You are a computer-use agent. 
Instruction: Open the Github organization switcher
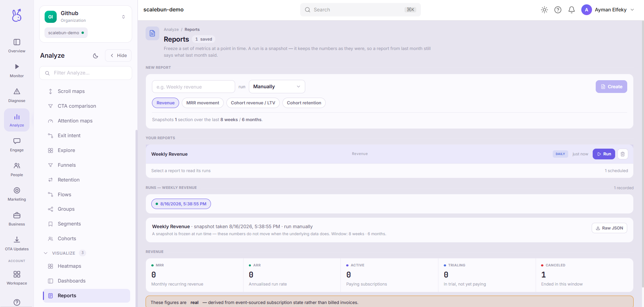(x=86, y=17)
